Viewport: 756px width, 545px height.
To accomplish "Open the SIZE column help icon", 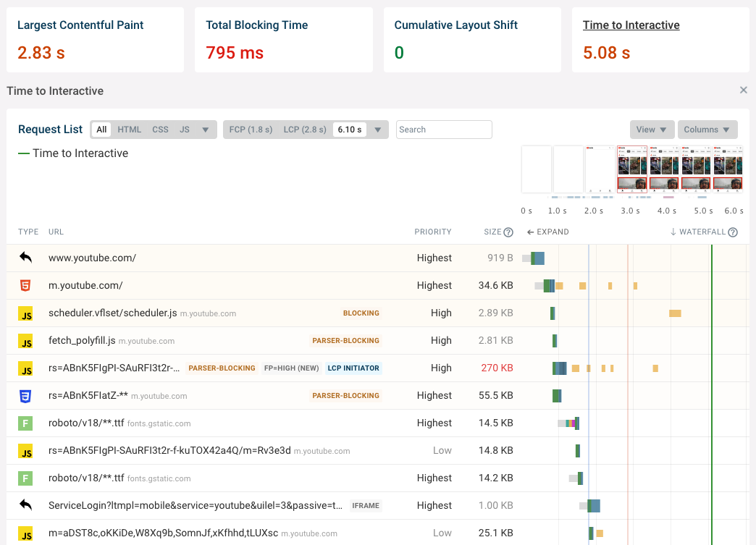I will click(x=508, y=232).
